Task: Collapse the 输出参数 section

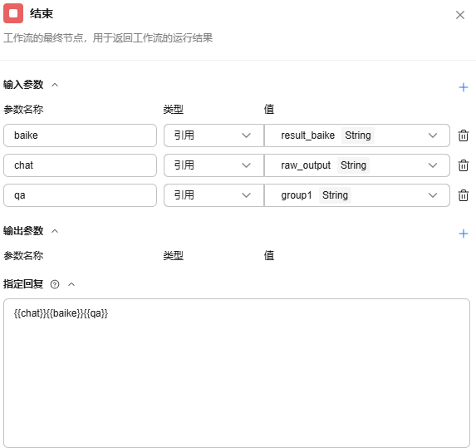Action: pyautogui.click(x=55, y=231)
